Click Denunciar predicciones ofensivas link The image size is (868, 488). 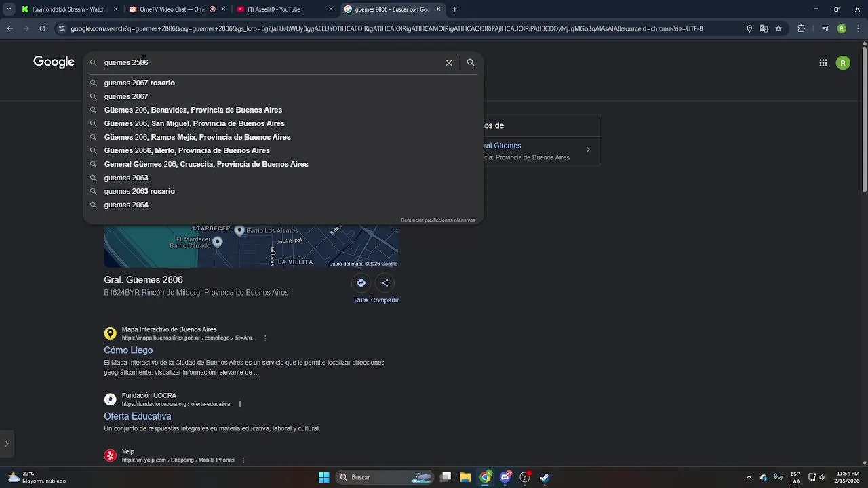437,220
